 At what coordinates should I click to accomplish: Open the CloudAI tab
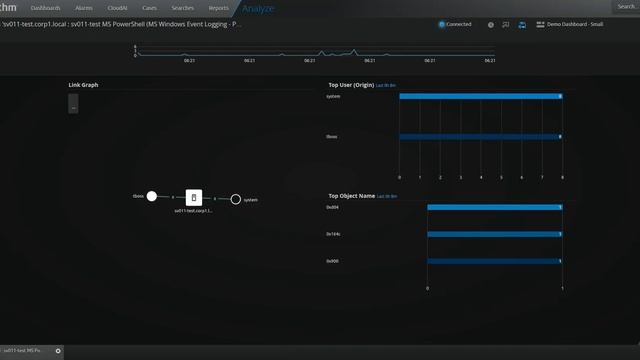click(117, 8)
